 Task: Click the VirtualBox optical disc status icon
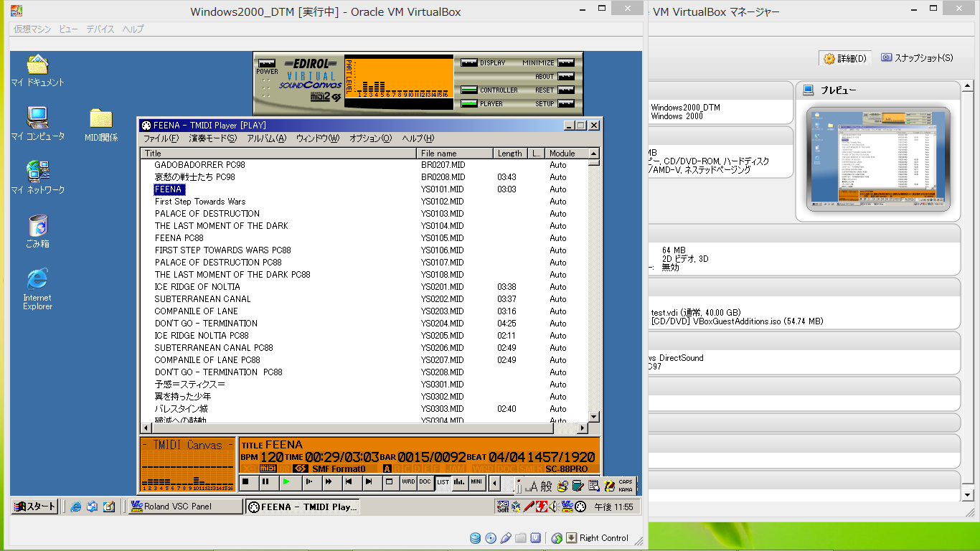pyautogui.click(x=491, y=538)
